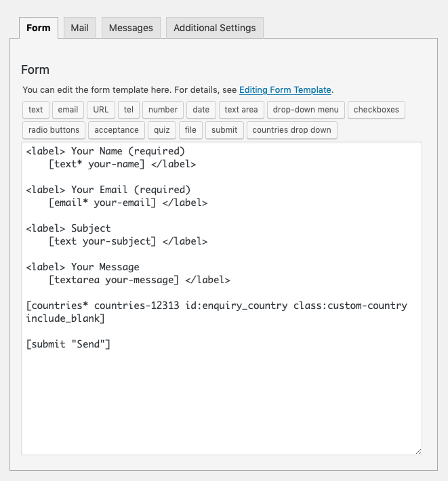
Task: Insert an email field tag
Action: click(68, 110)
